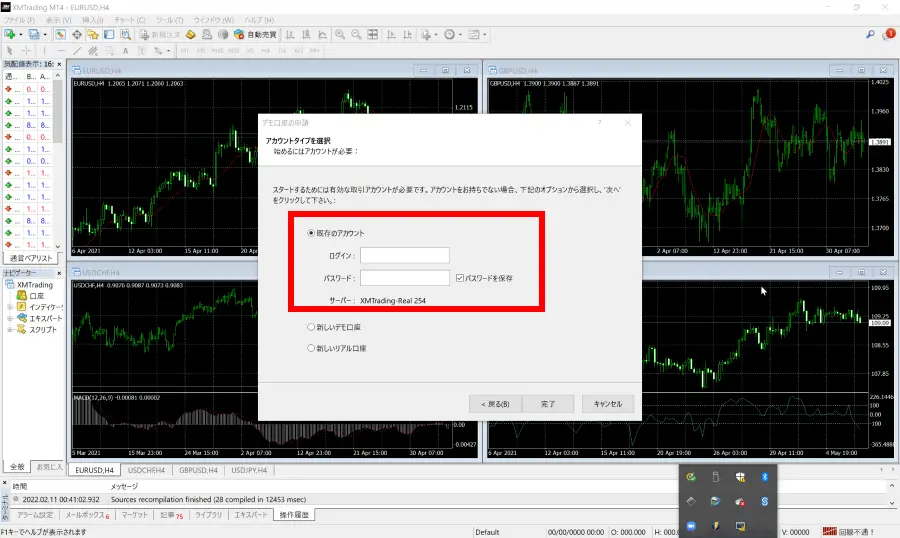Switch Navigator to the お気に入り tab
Image resolution: width=900 pixels, height=538 pixels.
[x=48, y=467]
